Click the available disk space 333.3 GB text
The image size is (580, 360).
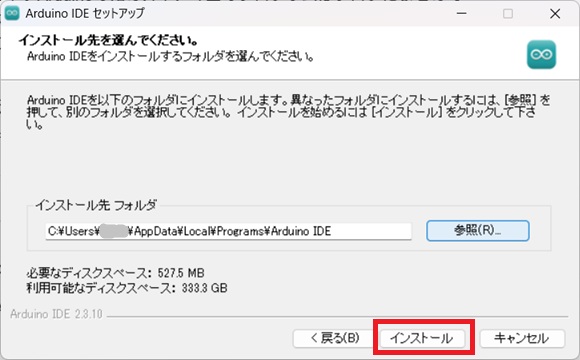127,288
